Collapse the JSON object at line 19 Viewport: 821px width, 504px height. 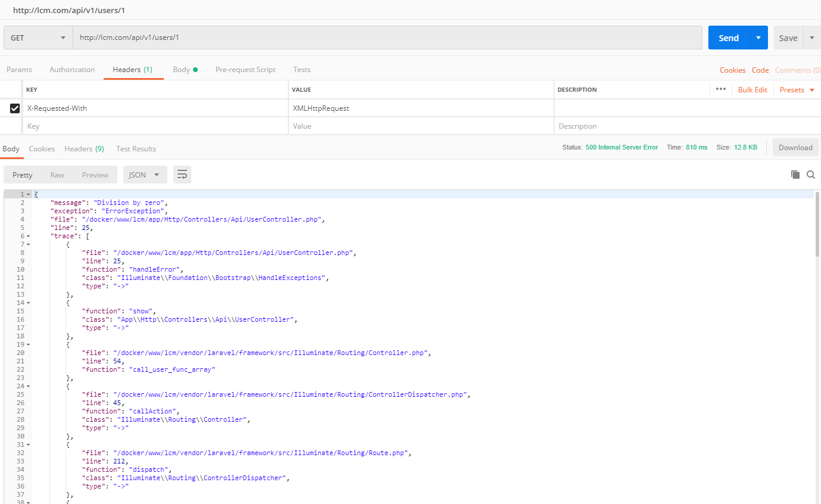28,344
